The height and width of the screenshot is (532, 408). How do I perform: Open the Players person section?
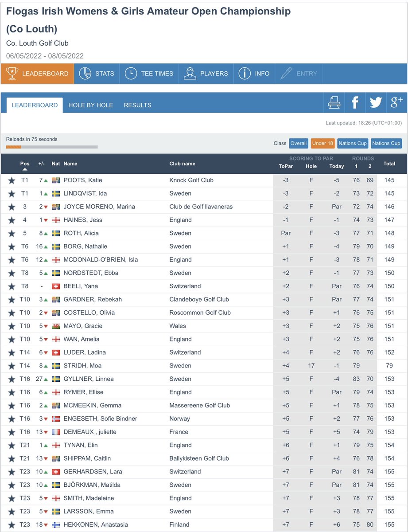206,74
